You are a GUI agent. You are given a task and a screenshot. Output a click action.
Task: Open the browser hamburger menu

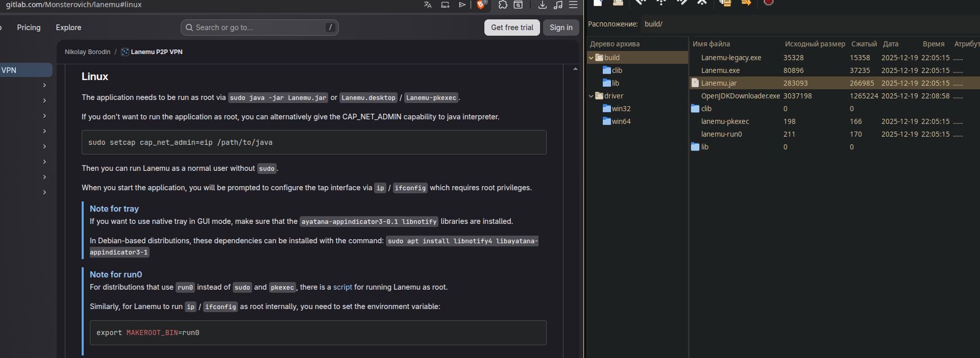[573, 5]
